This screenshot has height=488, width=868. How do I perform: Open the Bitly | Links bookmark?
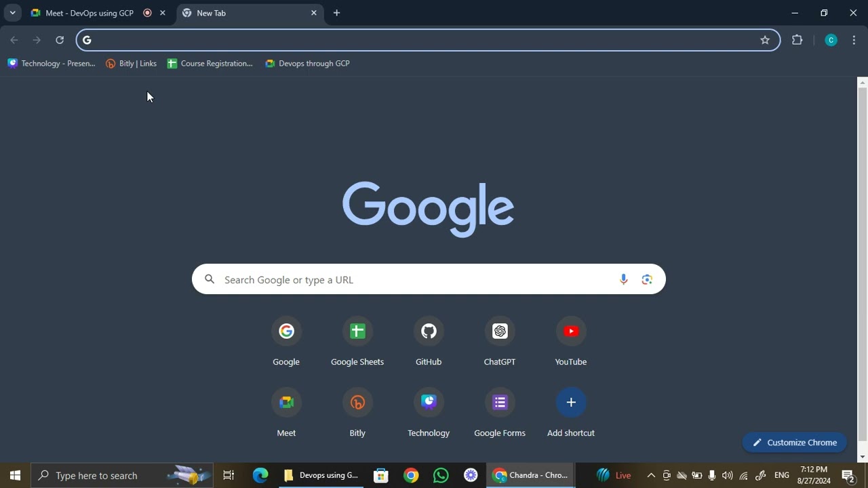[131, 64]
